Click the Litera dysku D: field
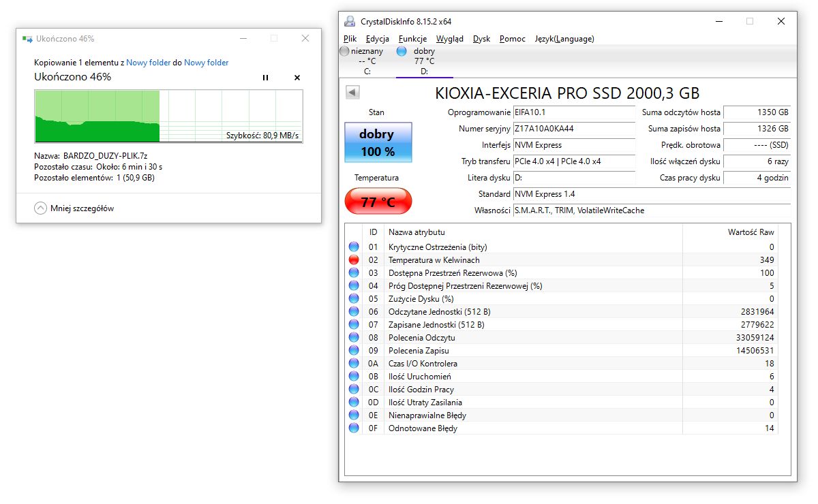Screen dimensions: 818x504 [x=574, y=178]
